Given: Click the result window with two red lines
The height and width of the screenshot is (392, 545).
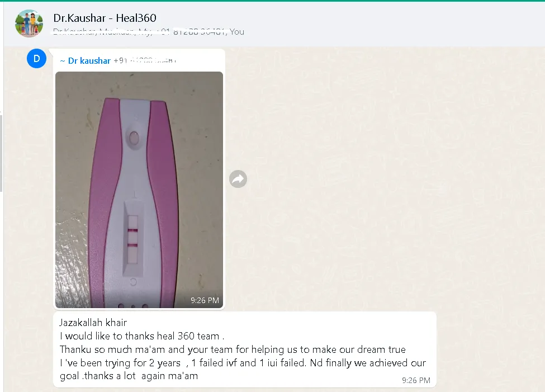Looking at the screenshot, I should (132, 239).
